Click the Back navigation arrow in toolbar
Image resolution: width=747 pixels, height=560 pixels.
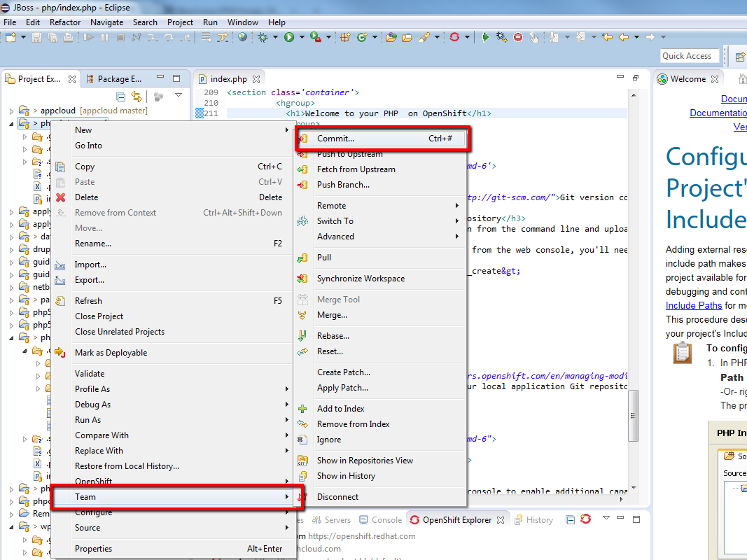tap(622, 38)
